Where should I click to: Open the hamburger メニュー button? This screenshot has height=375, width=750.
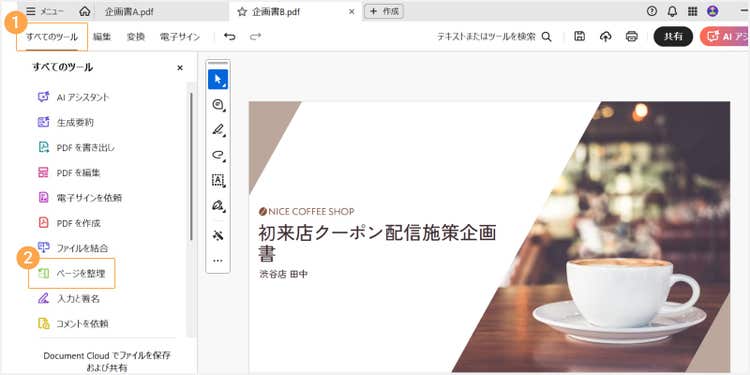click(x=44, y=11)
